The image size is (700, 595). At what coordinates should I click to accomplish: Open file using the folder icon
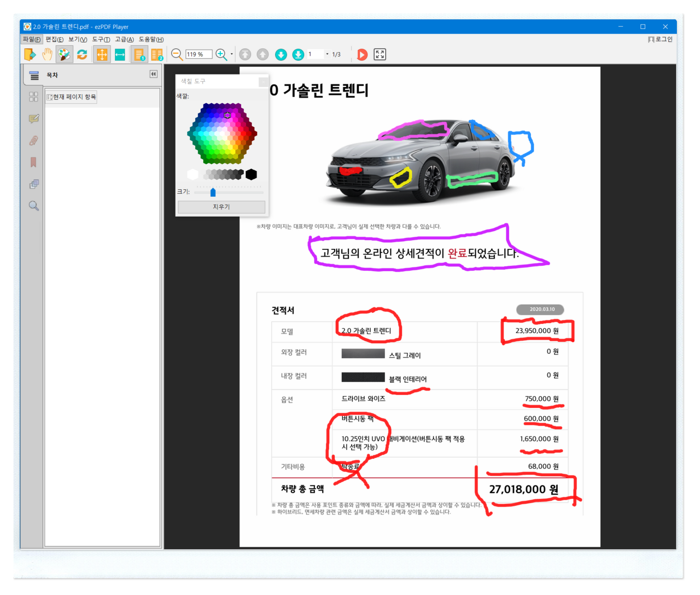[30, 54]
